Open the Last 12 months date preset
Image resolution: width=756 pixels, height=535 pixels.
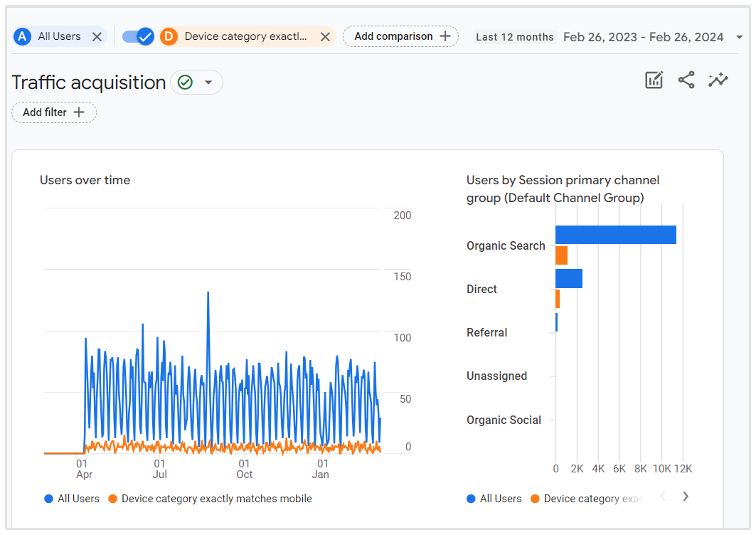(x=514, y=37)
